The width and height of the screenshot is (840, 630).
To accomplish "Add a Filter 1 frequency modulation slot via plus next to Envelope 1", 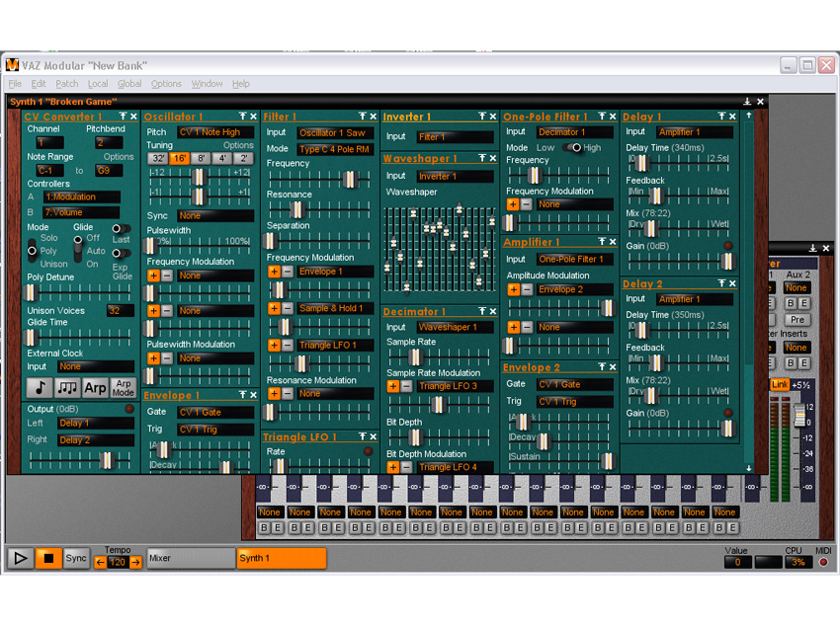I will tap(274, 272).
